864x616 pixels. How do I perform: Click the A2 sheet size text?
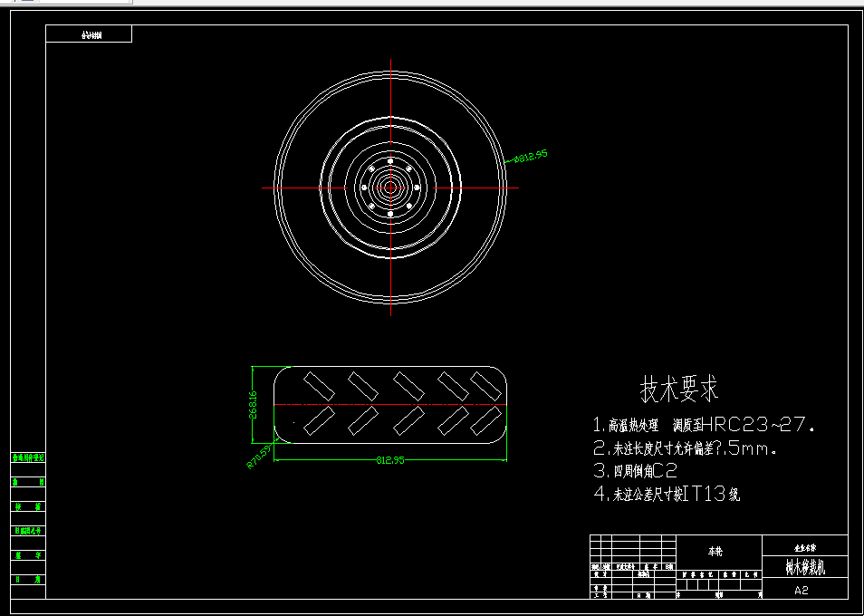(802, 590)
